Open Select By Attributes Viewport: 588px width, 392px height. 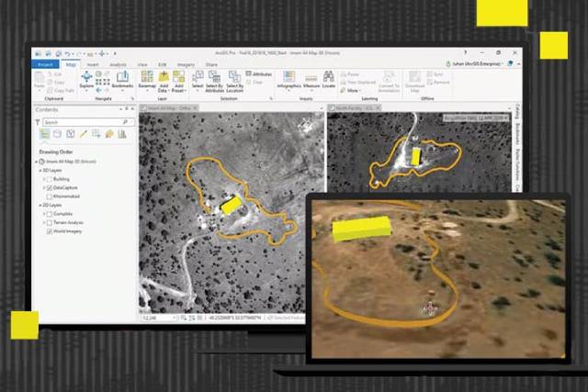[214, 81]
